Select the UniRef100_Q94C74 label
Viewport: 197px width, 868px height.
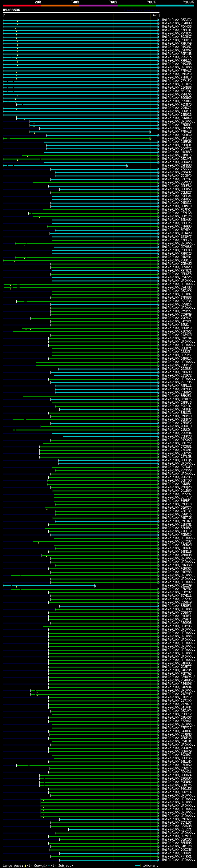[x=177, y=108]
